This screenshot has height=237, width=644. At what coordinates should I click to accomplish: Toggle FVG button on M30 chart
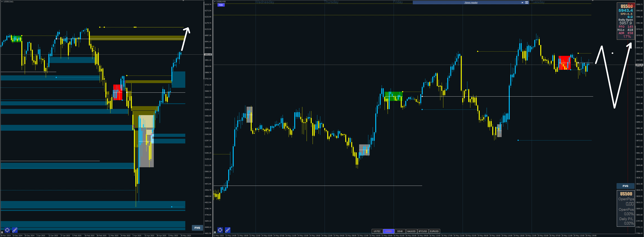coord(625,186)
